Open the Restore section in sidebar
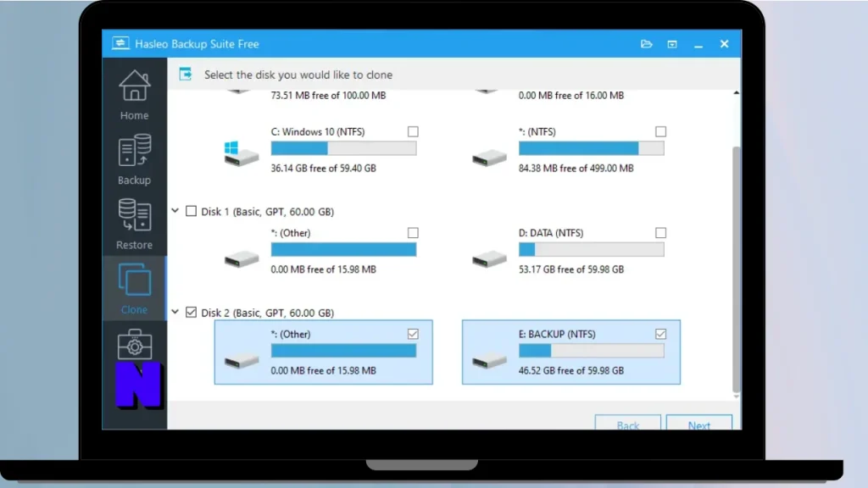The width and height of the screenshot is (868, 488). tap(135, 224)
